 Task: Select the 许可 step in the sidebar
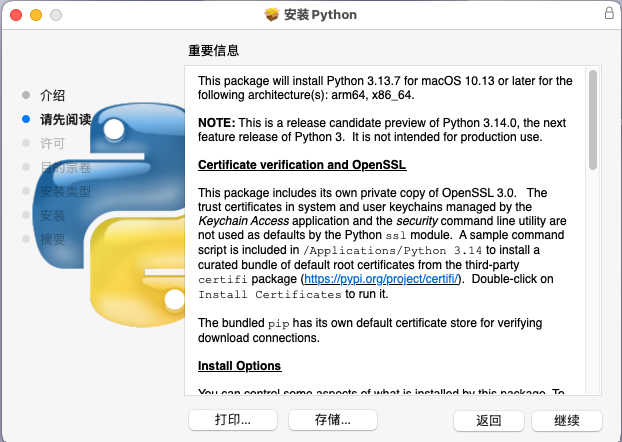point(52,143)
